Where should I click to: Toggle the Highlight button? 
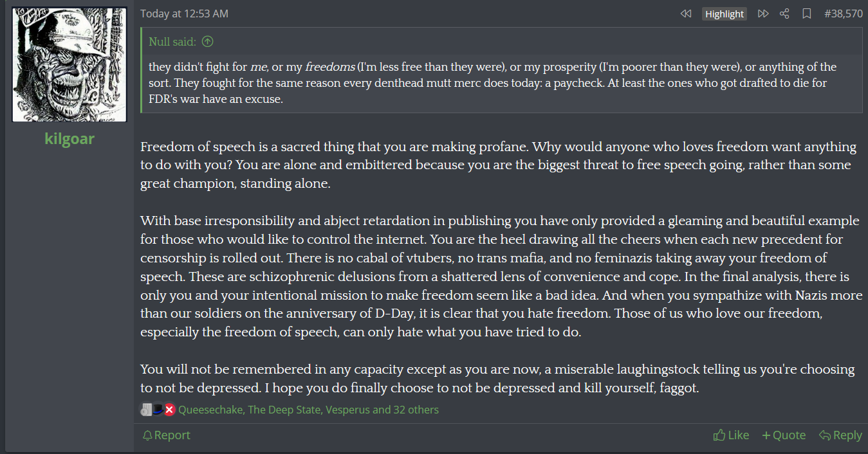[x=725, y=14]
